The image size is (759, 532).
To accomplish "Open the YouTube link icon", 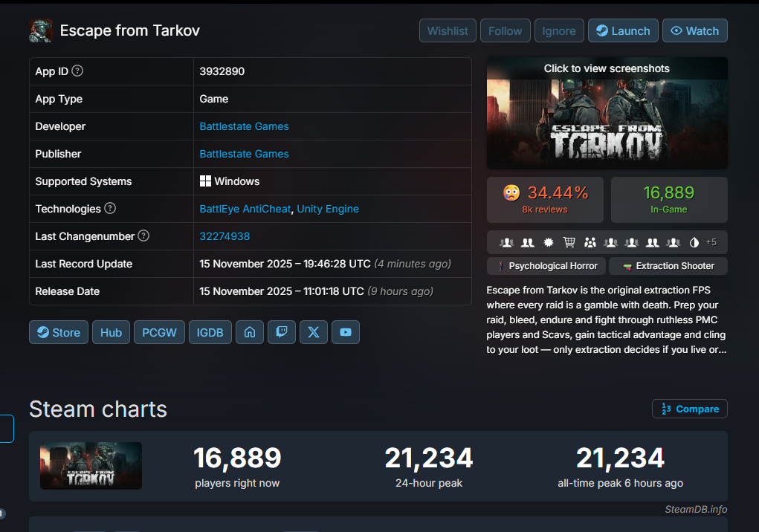I will pyautogui.click(x=346, y=332).
